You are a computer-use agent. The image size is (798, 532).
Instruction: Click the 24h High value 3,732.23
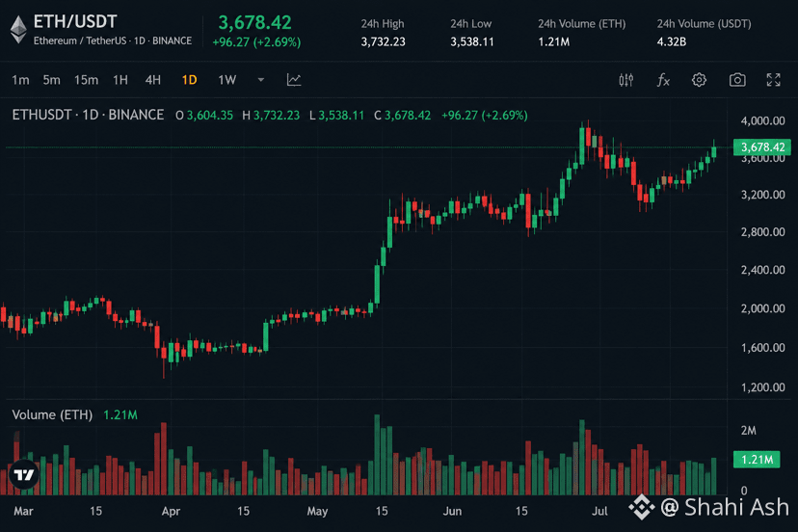coord(384,41)
